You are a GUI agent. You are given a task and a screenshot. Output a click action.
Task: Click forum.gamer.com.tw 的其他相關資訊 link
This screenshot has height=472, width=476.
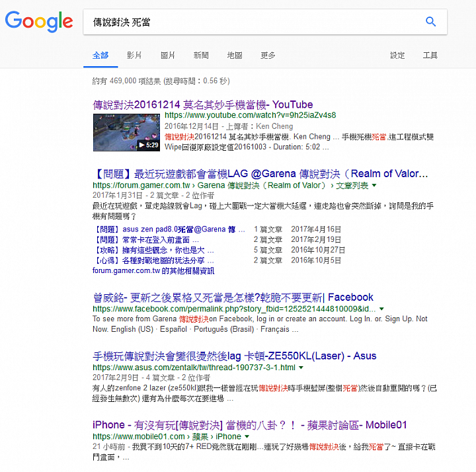click(x=153, y=271)
